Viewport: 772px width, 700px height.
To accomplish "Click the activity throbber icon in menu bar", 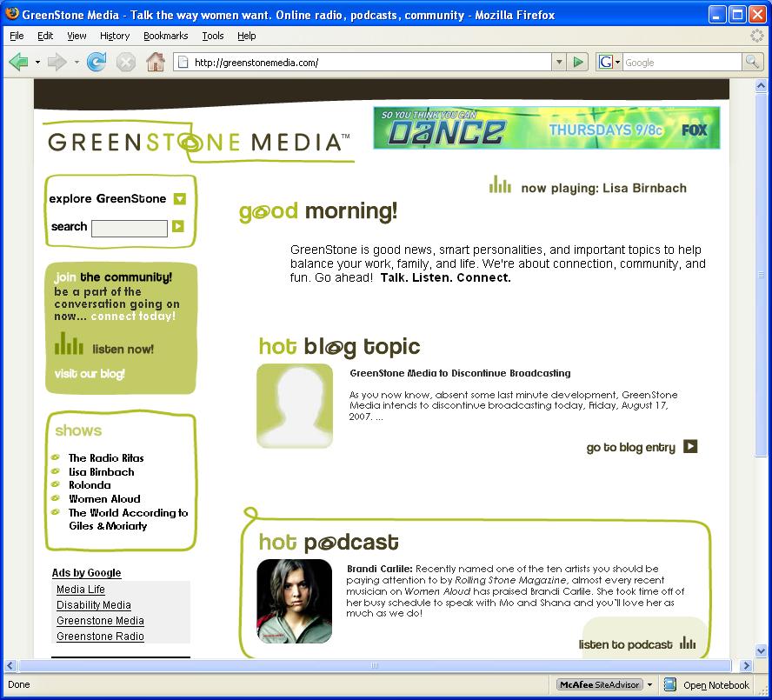I will pyautogui.click(x=756, y=36).
